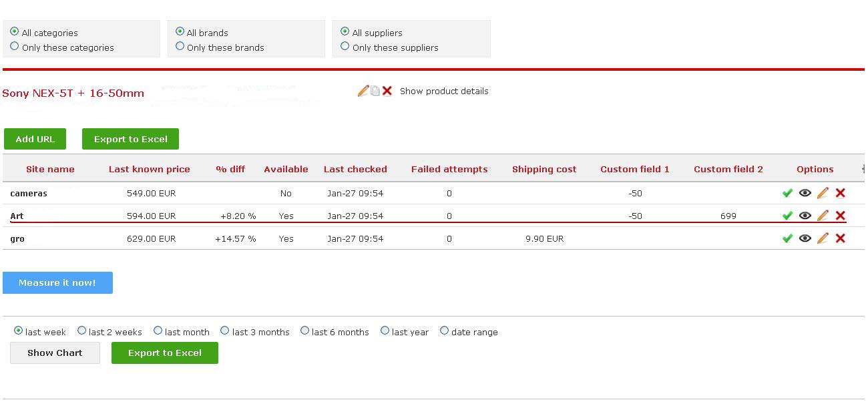The width and height of the screenshot is (868, 406).
Task: Sort by the % diff column header
Action: point(230,169)
